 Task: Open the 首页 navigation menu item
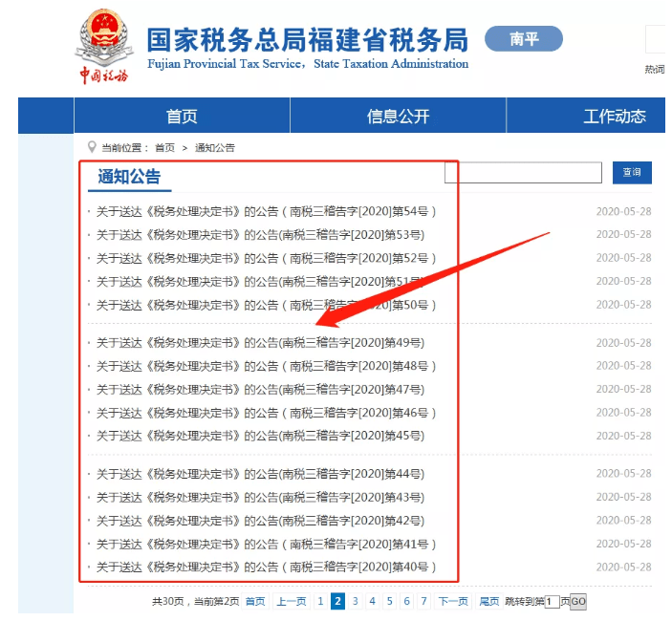coord(182,116)
